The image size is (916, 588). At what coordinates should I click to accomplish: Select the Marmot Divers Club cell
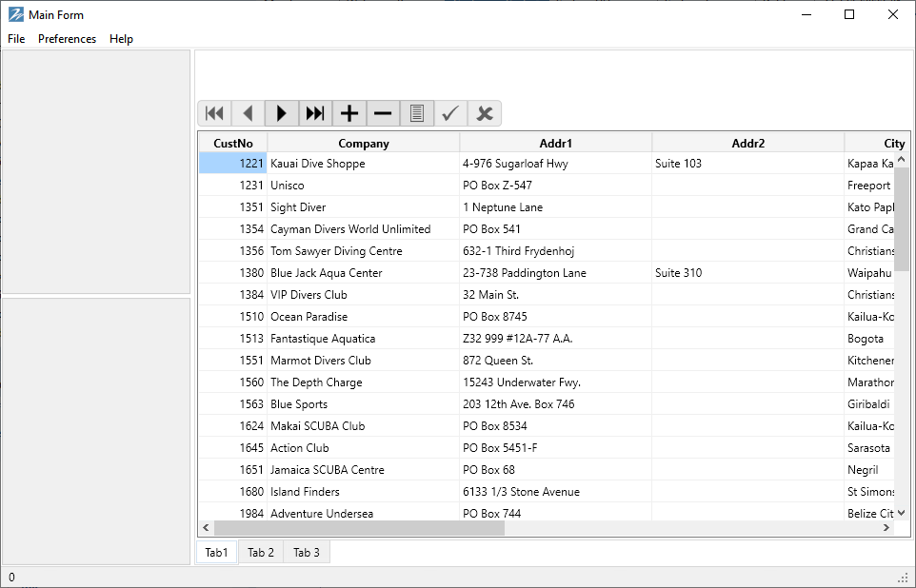click(364, 361)
